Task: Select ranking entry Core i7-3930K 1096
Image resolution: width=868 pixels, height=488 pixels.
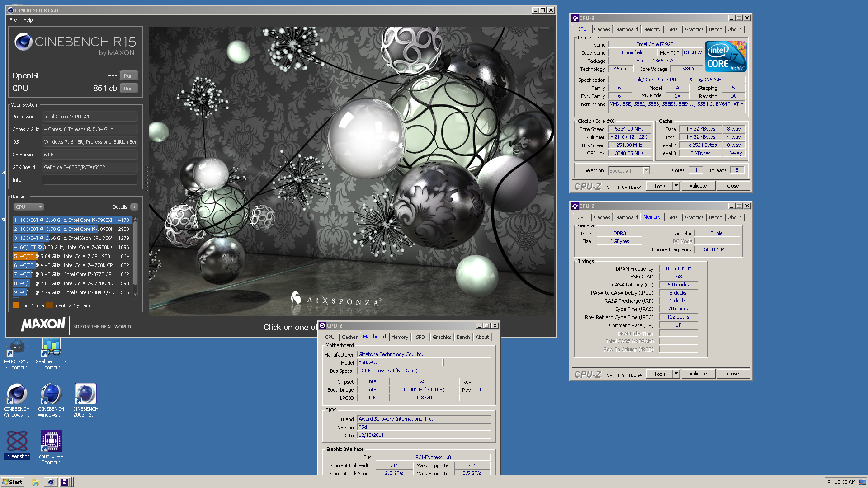Action: [72, 247]
